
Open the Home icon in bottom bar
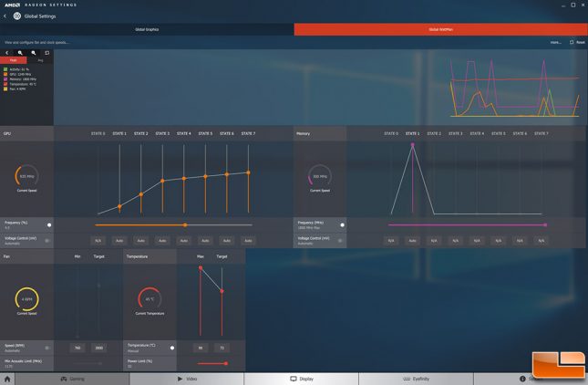tap(7, 379)
